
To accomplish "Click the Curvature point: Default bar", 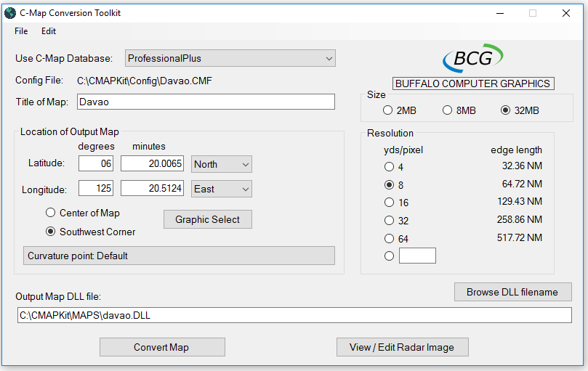I will 179,256.
